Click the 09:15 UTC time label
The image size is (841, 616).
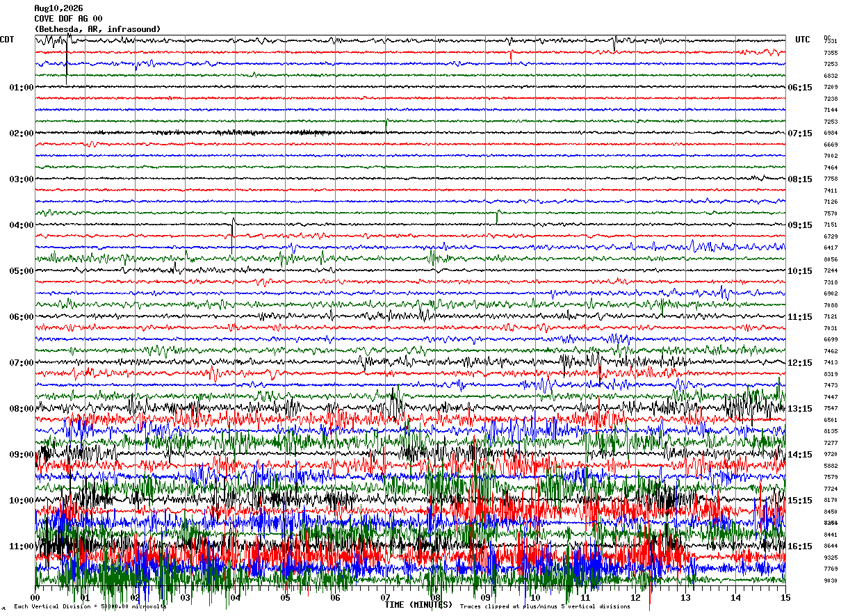pos(800,225)
